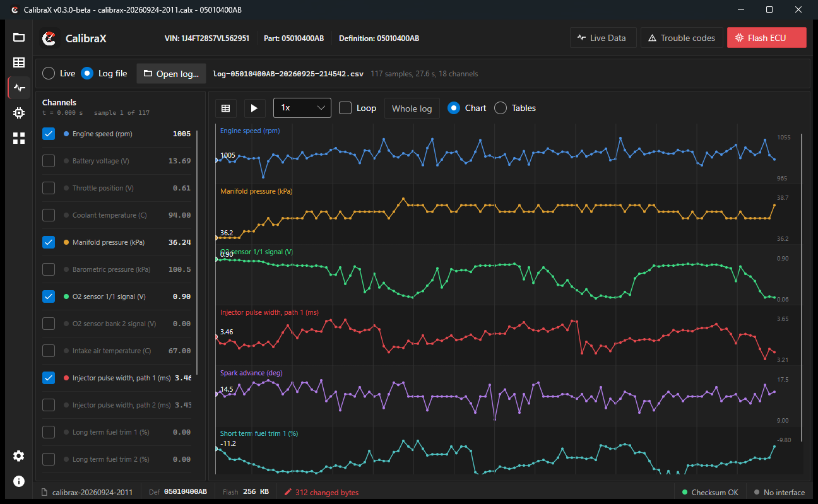Open the folder icon in the sidebar
The image size is (818, 504).
pos(19,37)
